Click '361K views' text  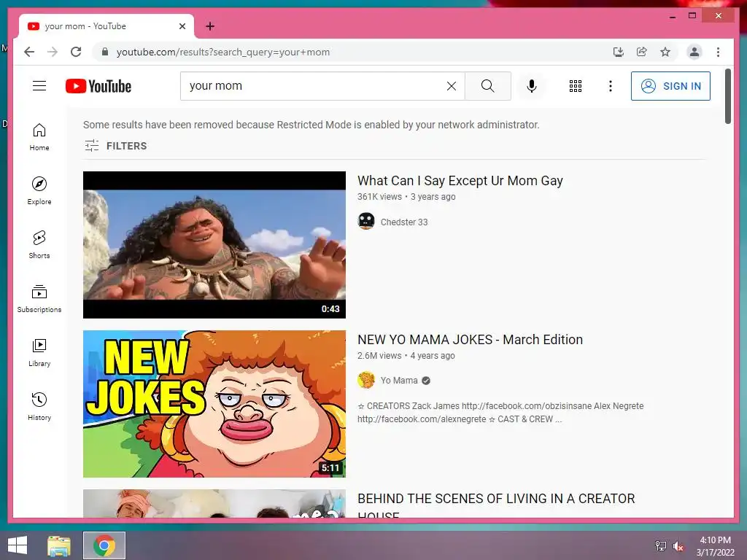pyautogui.click(x=379, y=197)
